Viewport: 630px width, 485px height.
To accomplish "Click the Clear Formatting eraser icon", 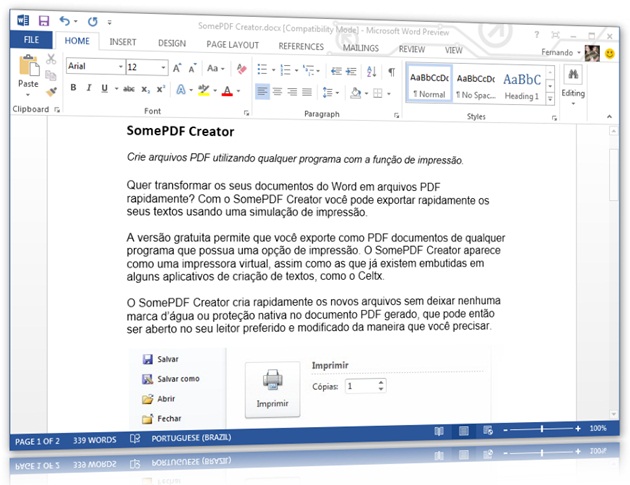I will point(241,69).
